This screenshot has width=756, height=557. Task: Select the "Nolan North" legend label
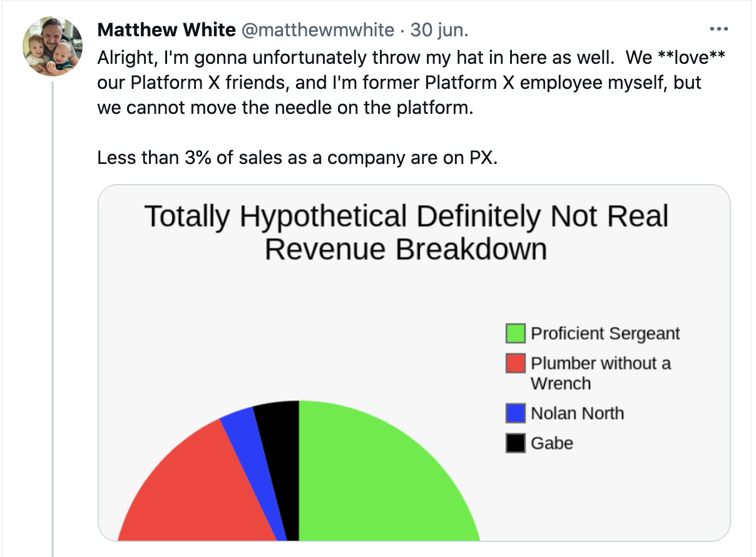[x=577, y=413]
